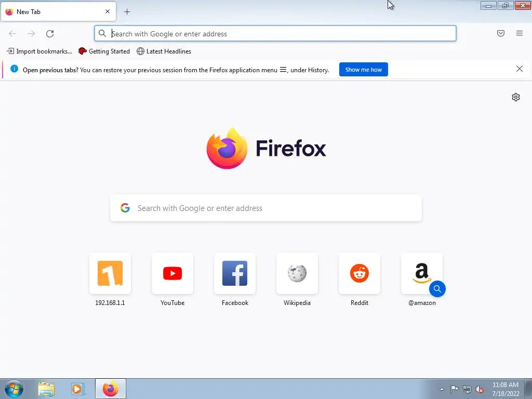This screenshot has height=399, width=532.
Task: Open network status tray icon
Action: [467, 389]
